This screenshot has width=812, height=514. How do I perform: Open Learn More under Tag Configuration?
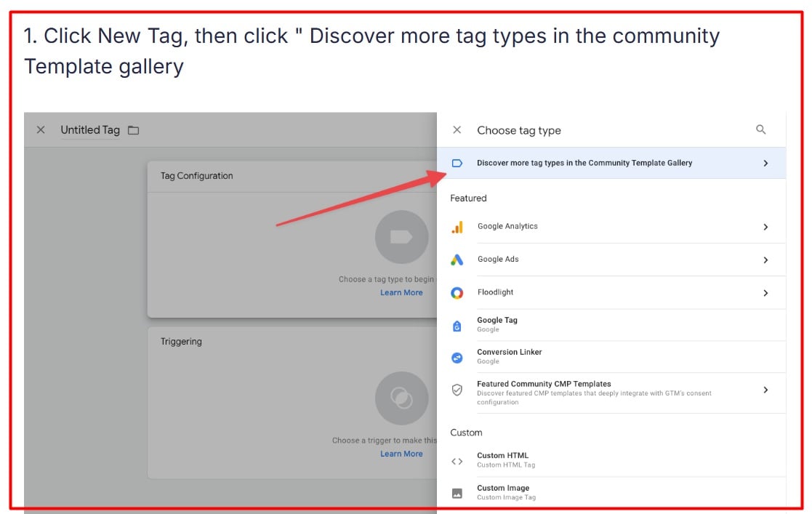click(401, 293)
